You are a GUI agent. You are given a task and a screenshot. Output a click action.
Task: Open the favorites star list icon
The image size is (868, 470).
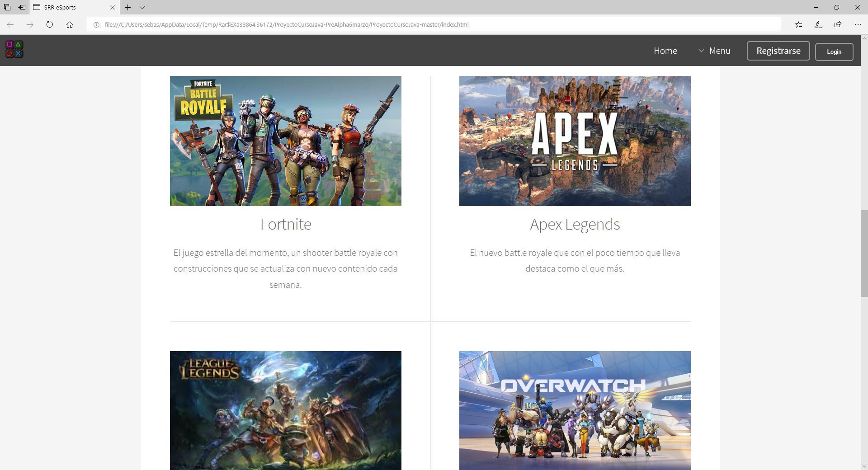[x=799, y=24]
